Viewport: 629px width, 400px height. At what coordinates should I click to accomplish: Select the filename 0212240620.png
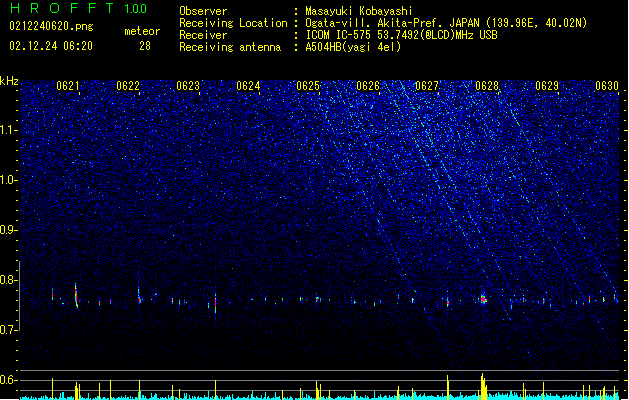click(x=51, y=26)
